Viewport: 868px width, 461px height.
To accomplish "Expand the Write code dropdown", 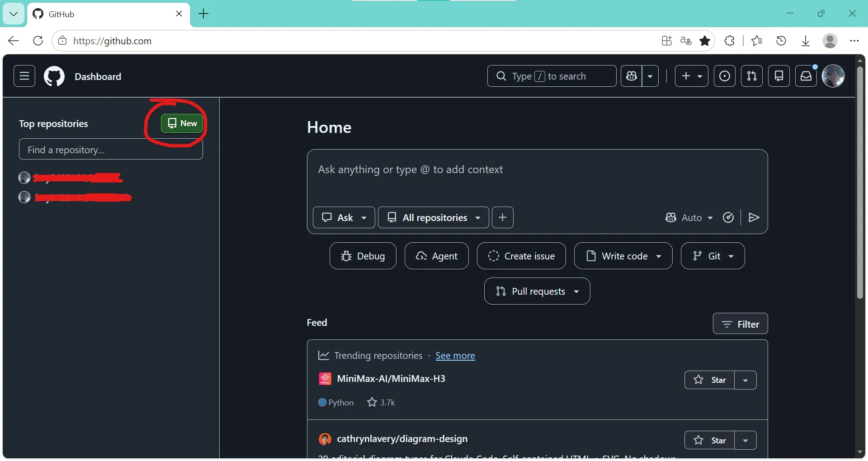I will (x=623, y=256).
